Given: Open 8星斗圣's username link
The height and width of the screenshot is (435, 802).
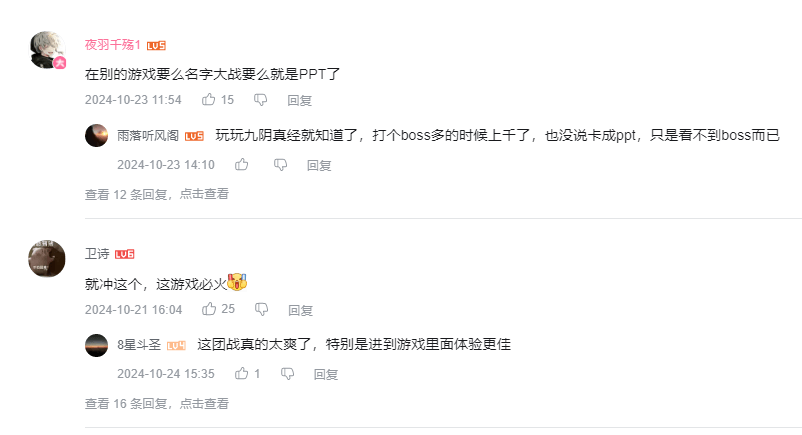Looking at the screenshot, I should tap(139, 345).
